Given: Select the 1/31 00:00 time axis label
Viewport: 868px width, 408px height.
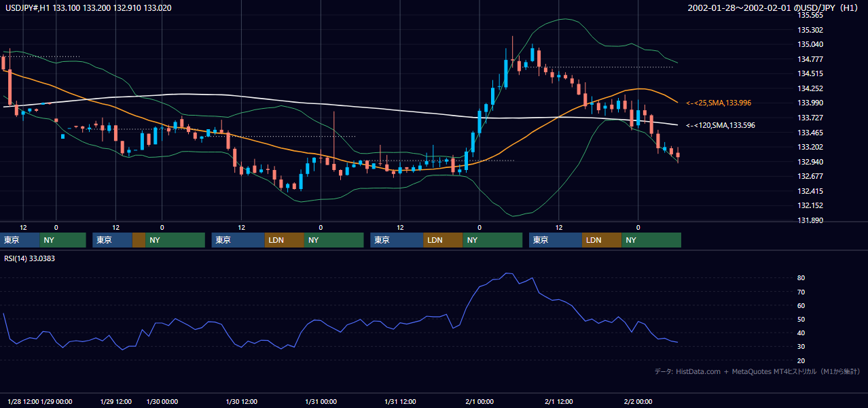Looking at the screenshot, I should coord(321,403).
